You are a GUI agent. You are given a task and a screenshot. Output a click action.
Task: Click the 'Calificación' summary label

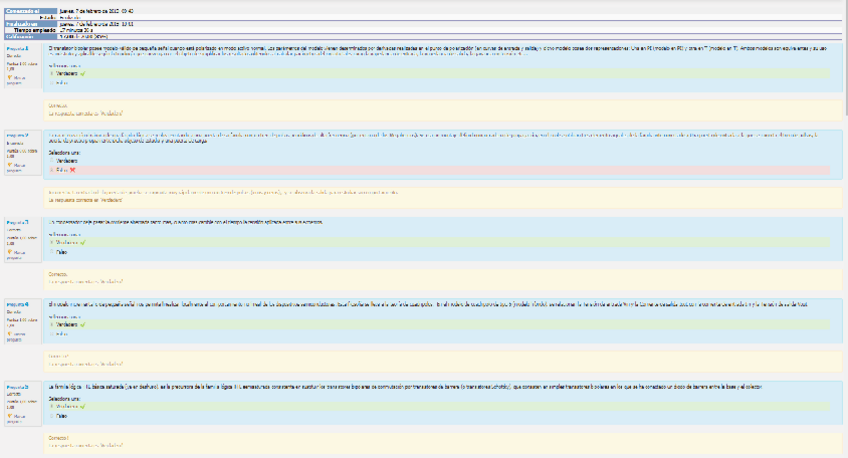[x=19, y=37]
